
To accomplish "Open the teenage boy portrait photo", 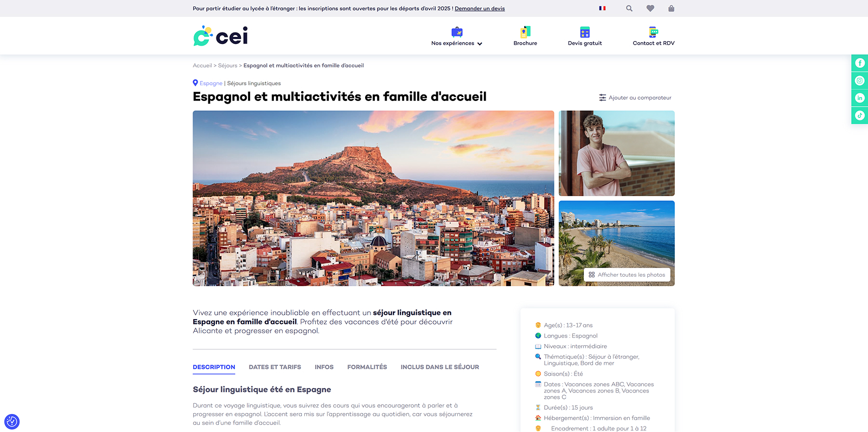I will 616,153.
